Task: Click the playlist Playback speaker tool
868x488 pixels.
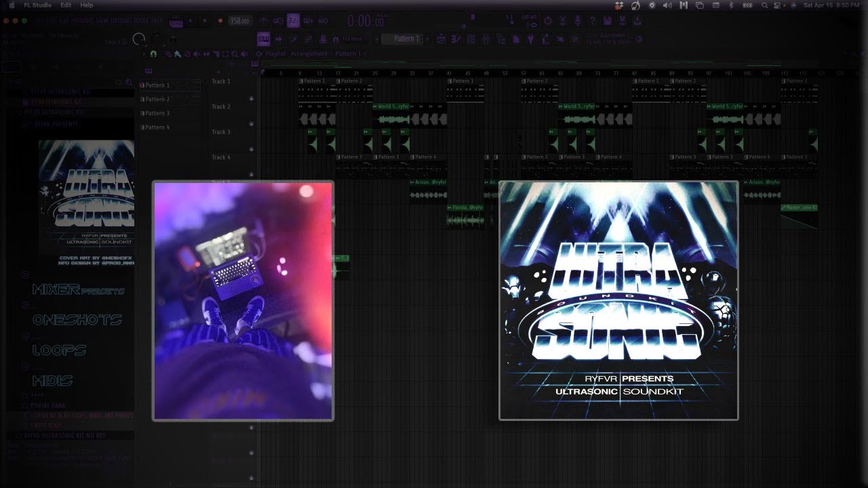Action: tap(243, 54)
